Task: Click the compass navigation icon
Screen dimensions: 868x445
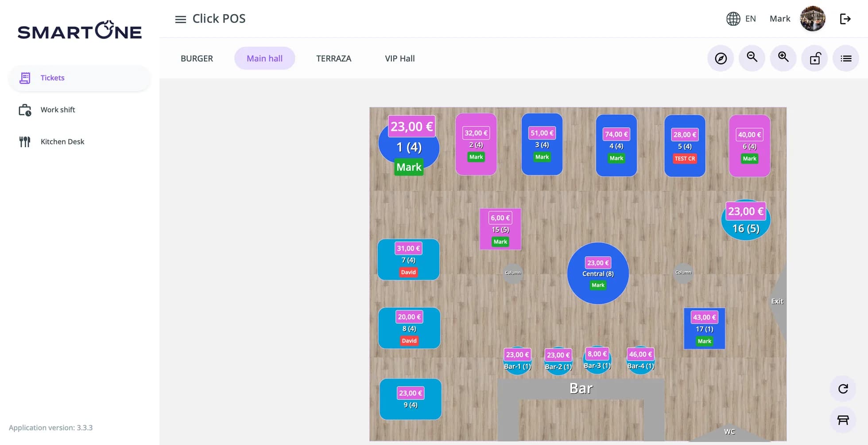Action: click(721, 58)
